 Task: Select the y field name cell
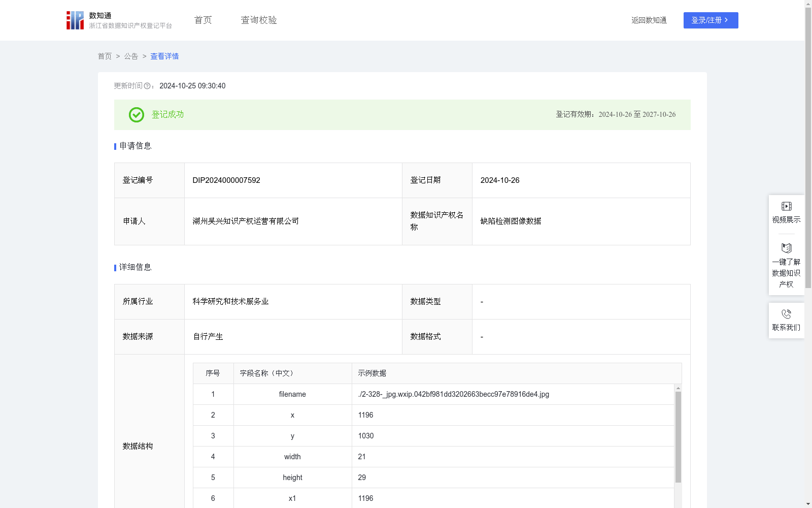click(x=292, y=436)
